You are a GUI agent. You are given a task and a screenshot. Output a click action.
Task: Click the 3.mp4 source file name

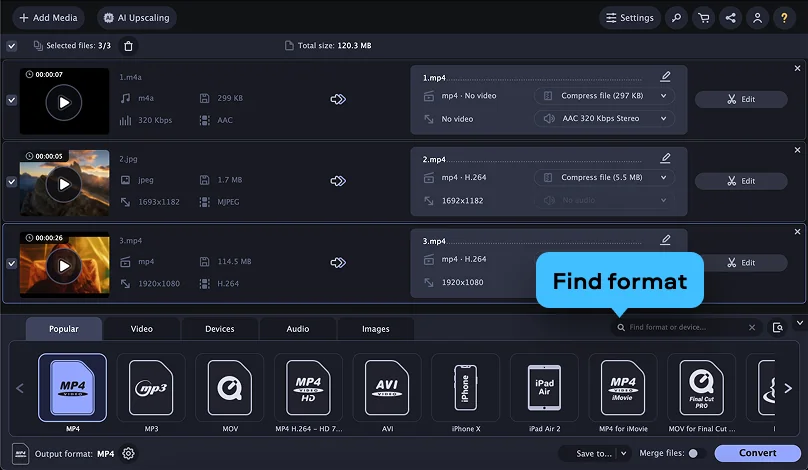[130, 241]
